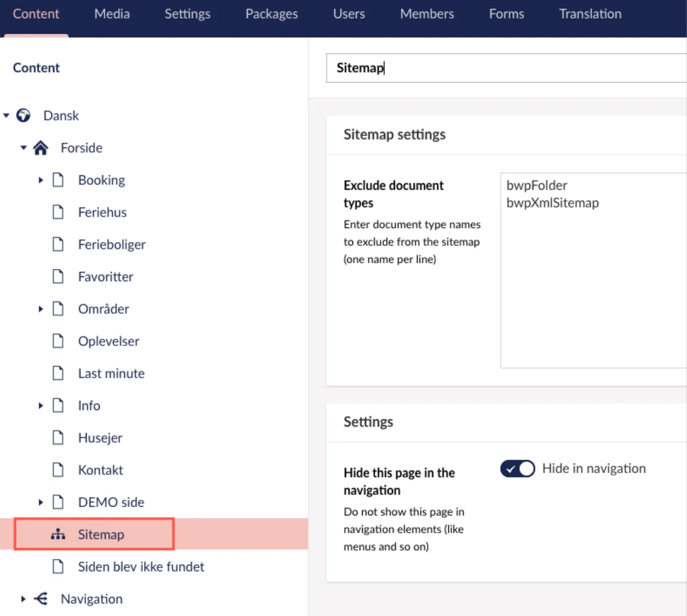Collapse the Dansk root node
The height and width of the screenshot is (616, 687).
(x=6, y=116)
